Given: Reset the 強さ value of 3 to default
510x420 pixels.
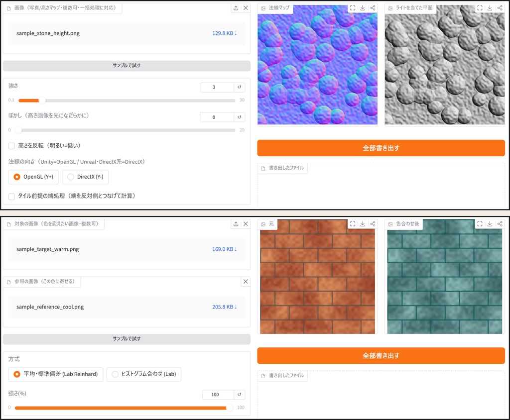Looking at the screenshot, I should coord(240,87).
